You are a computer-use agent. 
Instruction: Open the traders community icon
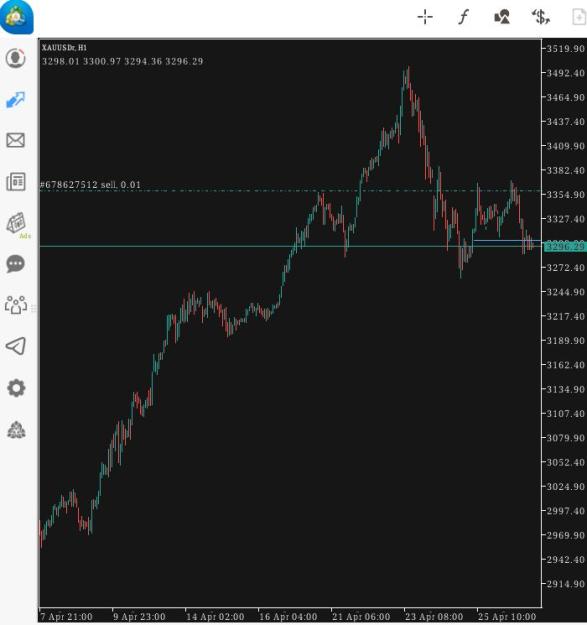pyautogui.click(x=16, y=305)
